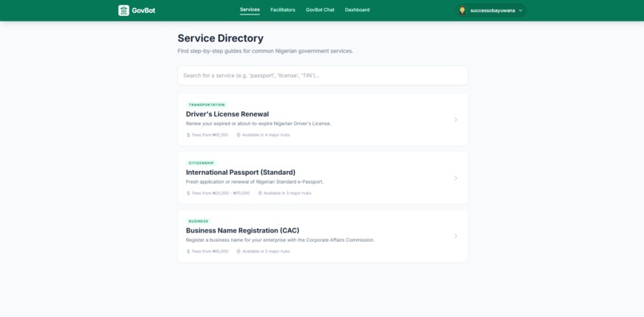Expand International Passport (Standard) via its chevron
Viewport: 644px width, 317px height.
click(455, 178)
